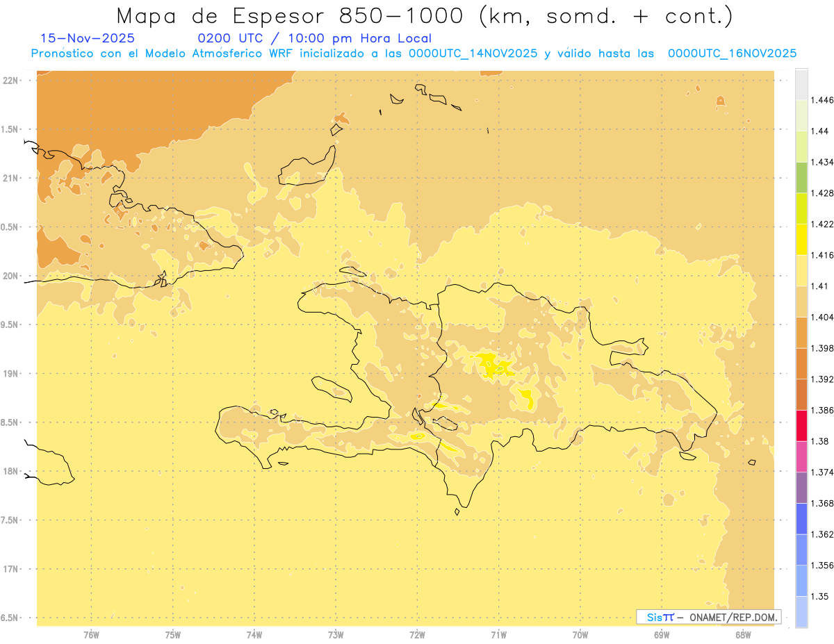The image size is (834, 644).
Task: Select the purple legend swatch between 1.368 and 1.374
Action: 801,488
